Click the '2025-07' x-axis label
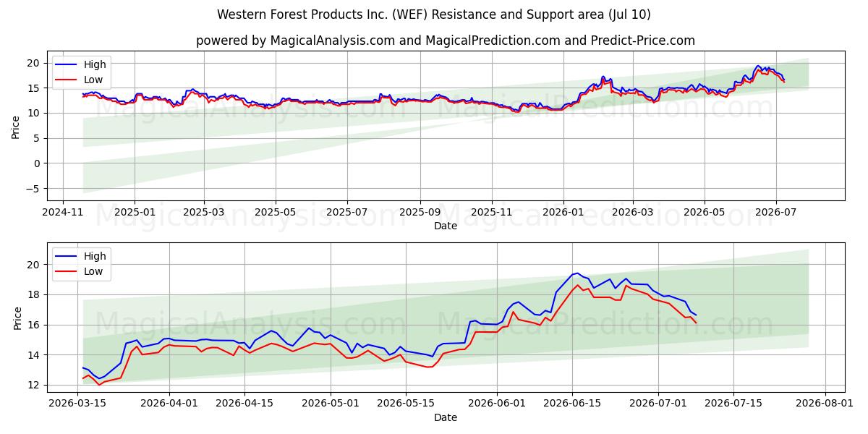Screen dimensions: 868x434 [347, 213]
